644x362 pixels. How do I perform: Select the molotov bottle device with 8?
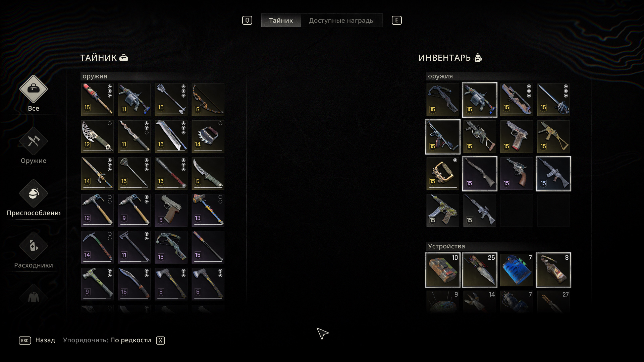coord(553,270)
